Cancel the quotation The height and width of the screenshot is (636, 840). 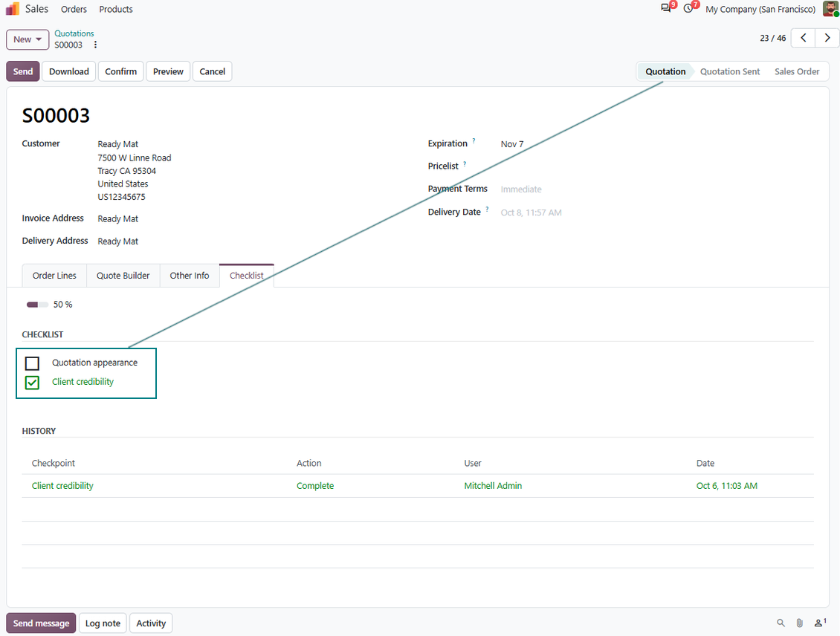[212, 71]
